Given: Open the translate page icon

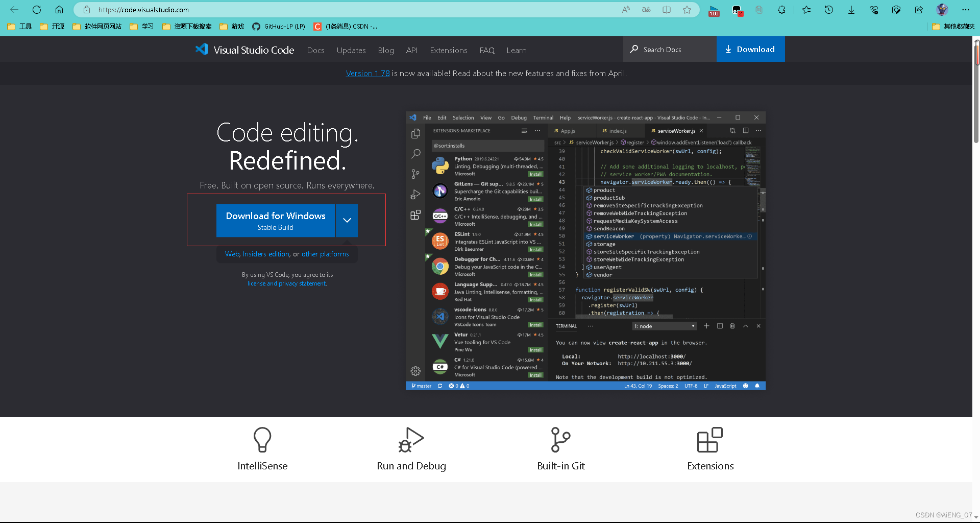Looking at the screenshot, I should (x=646, y=10).
